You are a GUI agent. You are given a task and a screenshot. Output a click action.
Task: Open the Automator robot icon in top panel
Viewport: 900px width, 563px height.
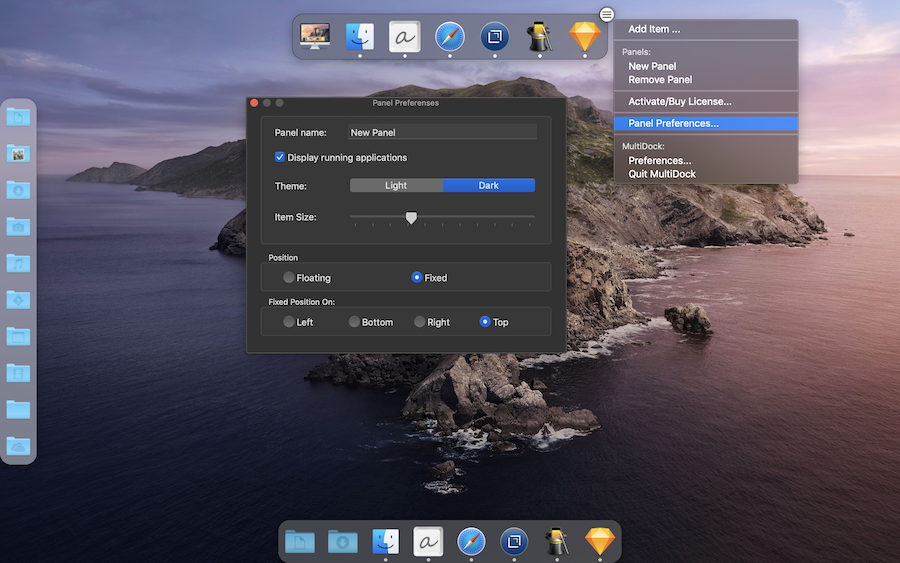pyautogui.click(x=540, y=37)
